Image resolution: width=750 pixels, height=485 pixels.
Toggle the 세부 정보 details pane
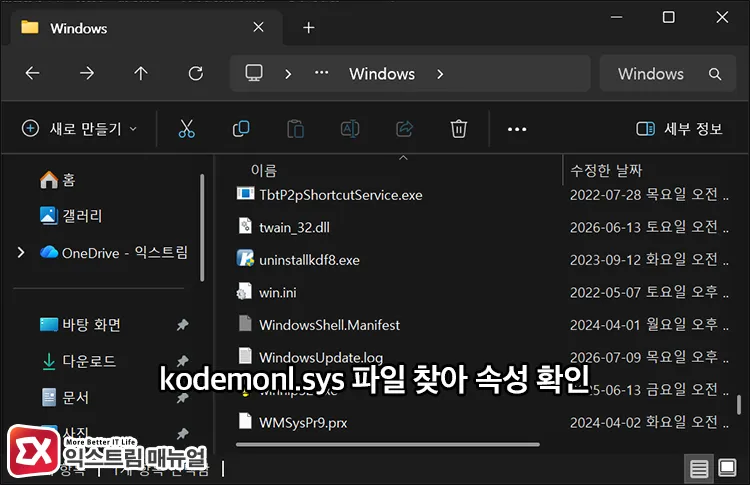point(679,129)
